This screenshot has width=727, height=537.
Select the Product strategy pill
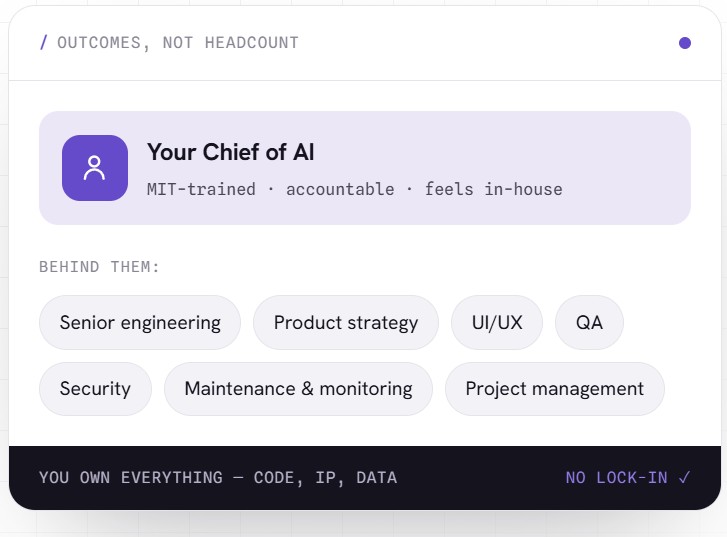point(346,323)
